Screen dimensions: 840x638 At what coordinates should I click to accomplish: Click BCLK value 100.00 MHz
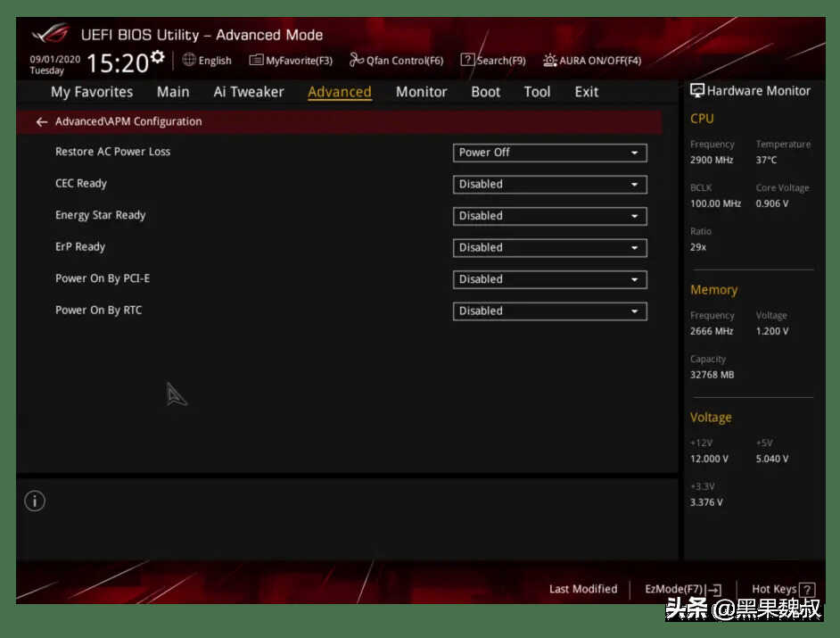point(716,203)
